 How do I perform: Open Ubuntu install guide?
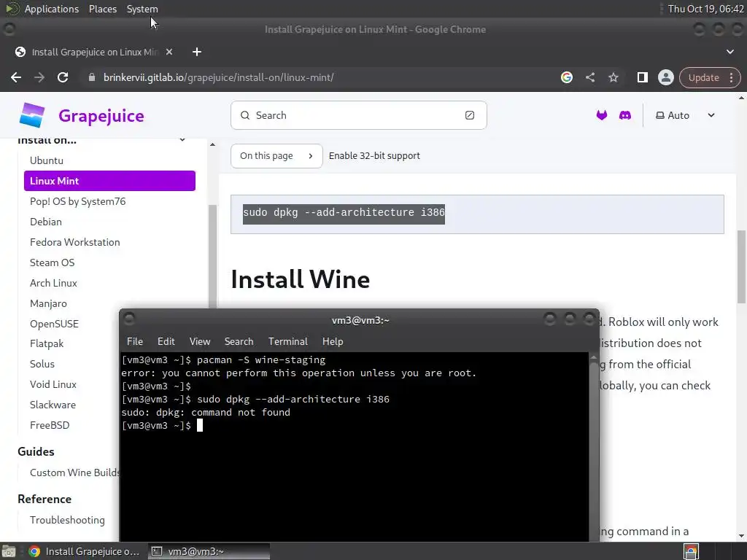point(47,160)
